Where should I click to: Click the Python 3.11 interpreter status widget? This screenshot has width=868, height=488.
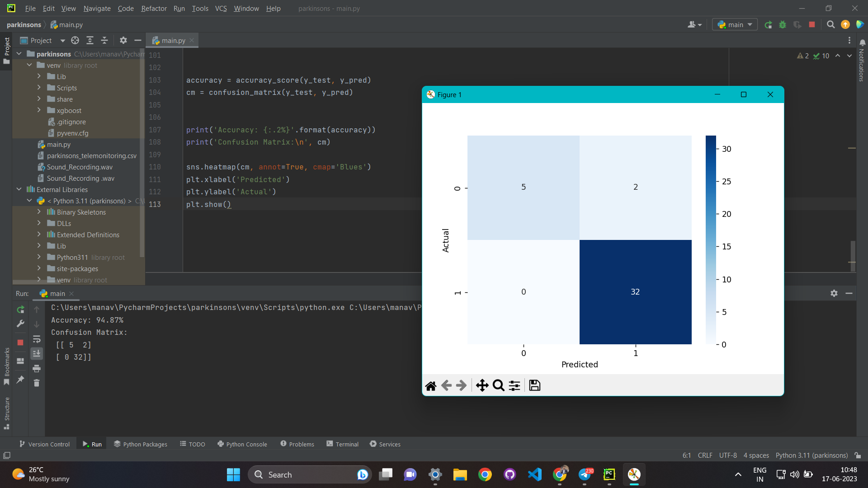pos(811,455)
